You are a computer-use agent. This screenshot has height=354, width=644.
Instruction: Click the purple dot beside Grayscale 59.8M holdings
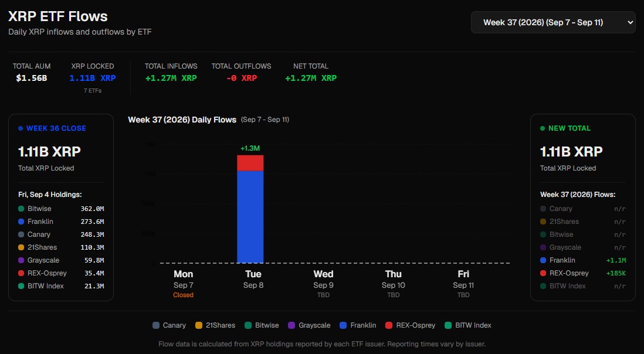click(21, 260)
